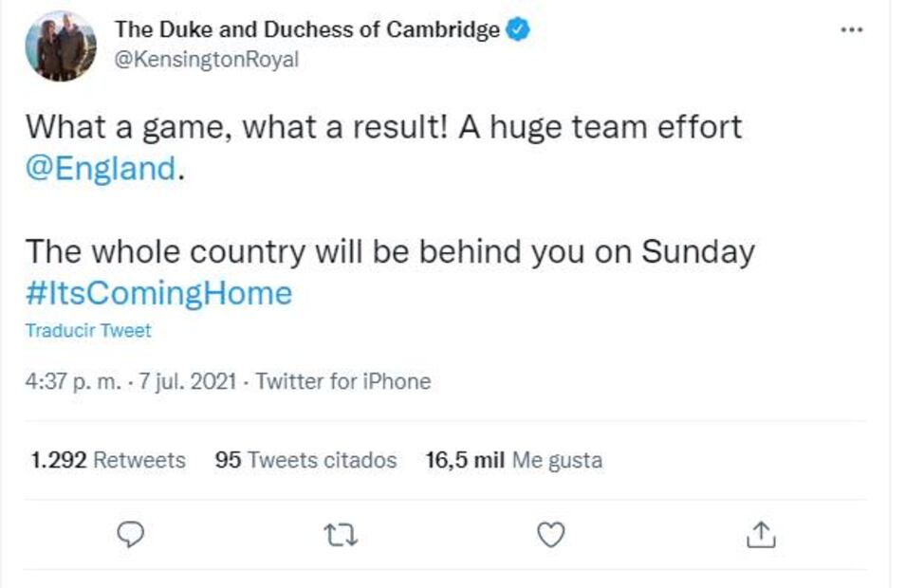View the 1.292 Retweets list
The width and height of the screenshot is (924, 588).
click(107, 460)
